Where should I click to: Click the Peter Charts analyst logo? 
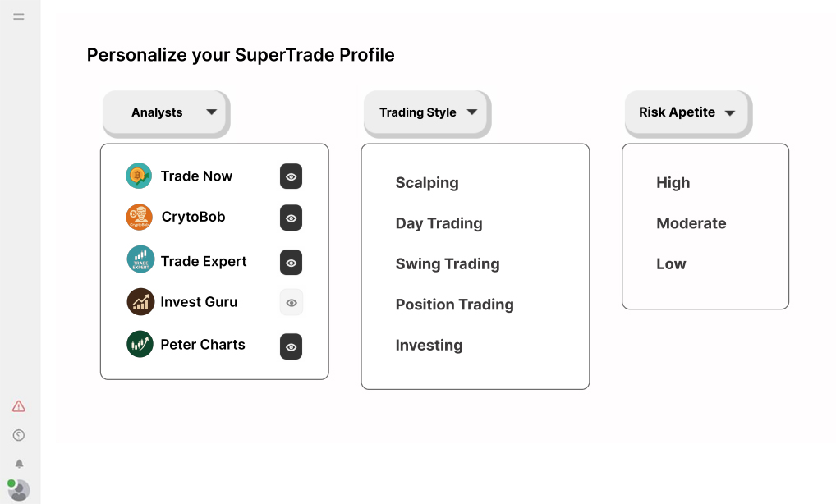[140, 344]
